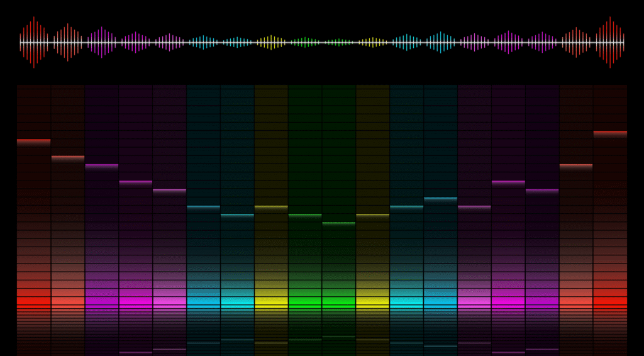Image resolution: width=644 pixels, height=356 pixels.
Task: Select the left yellow bar's peak marker
Action: pyautogui.click(x=271, y=207)
